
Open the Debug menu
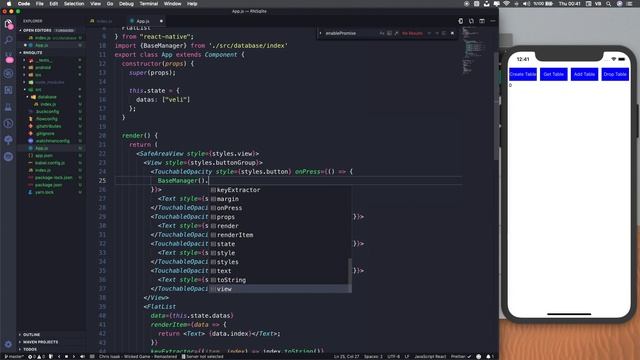126,4
